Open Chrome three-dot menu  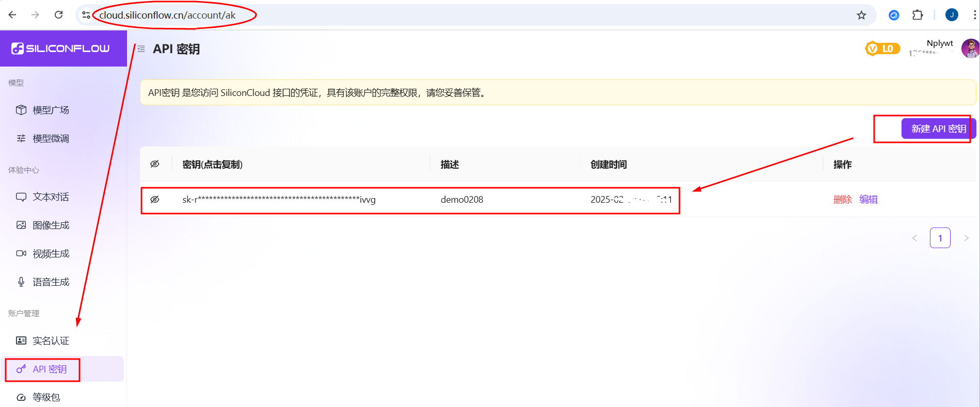point(974,15)
